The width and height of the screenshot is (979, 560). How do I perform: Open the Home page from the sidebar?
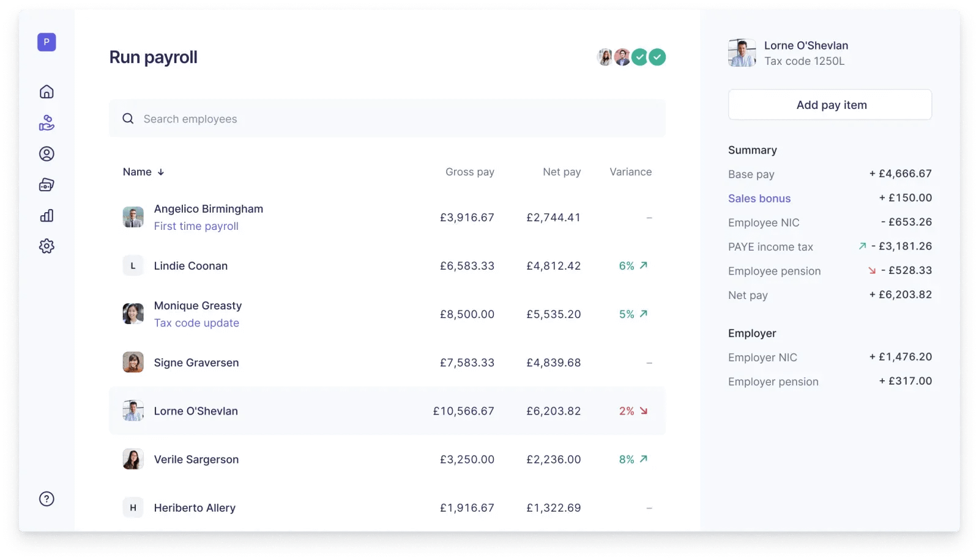coord(47,91)
